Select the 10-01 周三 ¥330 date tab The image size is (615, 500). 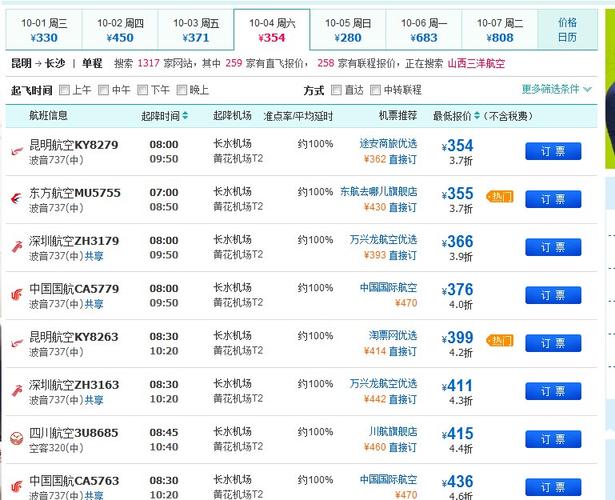(44, 30)
